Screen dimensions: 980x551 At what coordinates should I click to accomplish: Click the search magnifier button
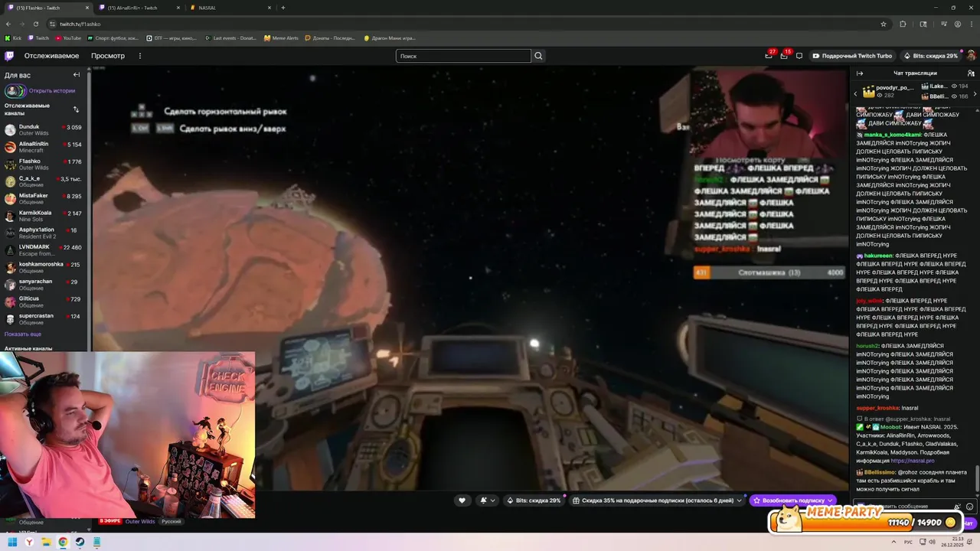(538, 56)
